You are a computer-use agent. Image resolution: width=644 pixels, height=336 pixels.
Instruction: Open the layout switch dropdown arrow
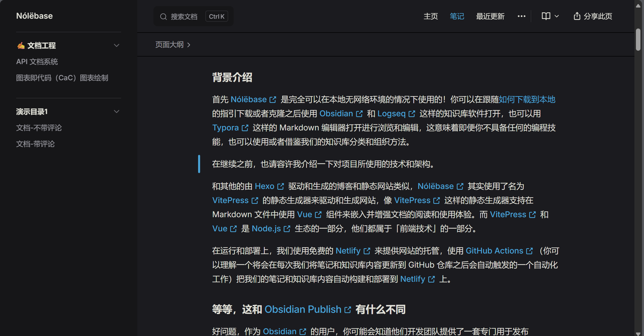tap(556, 16)
